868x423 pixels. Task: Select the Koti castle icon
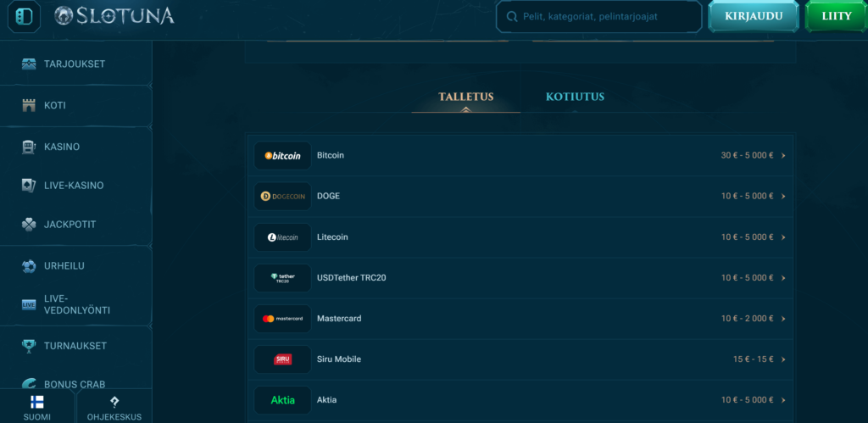point(29,106)
